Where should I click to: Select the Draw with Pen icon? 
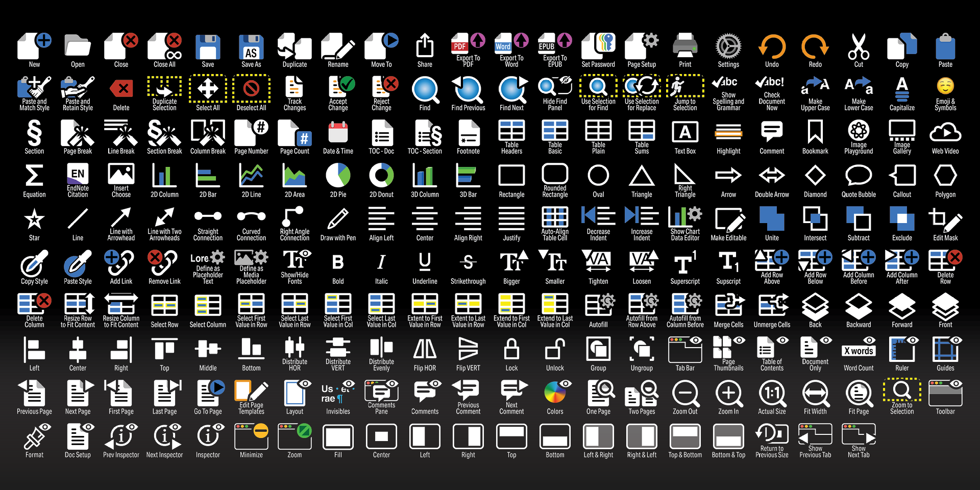(338, 219)
